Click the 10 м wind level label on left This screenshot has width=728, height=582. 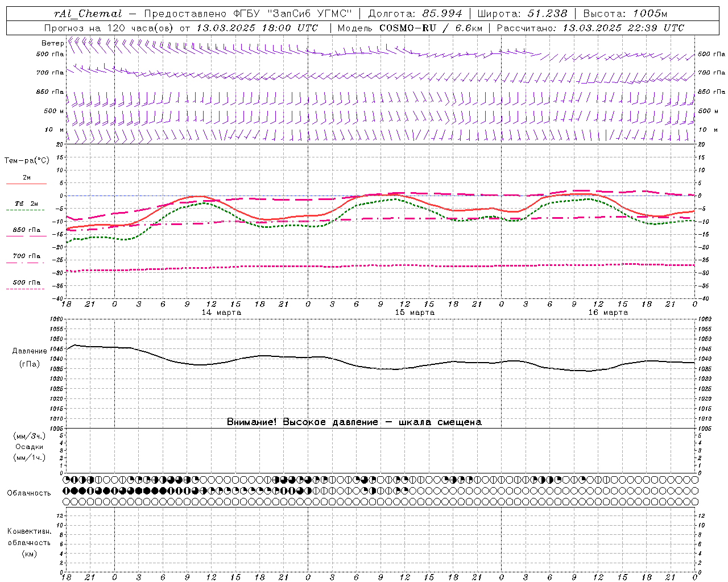pyautogui.click(x=55, y=130)
